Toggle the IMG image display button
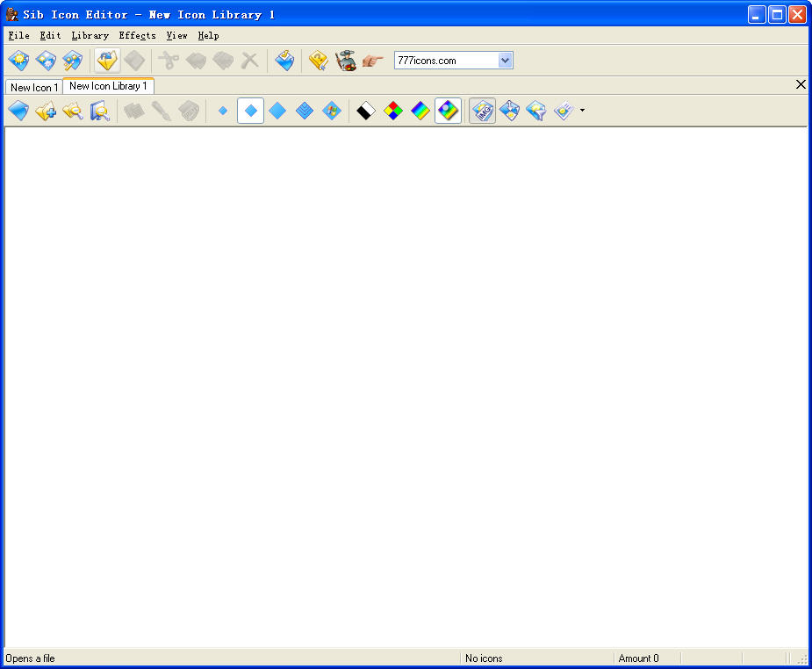The height and width of the screenshot is (669, 812). (x=482, y=111)
